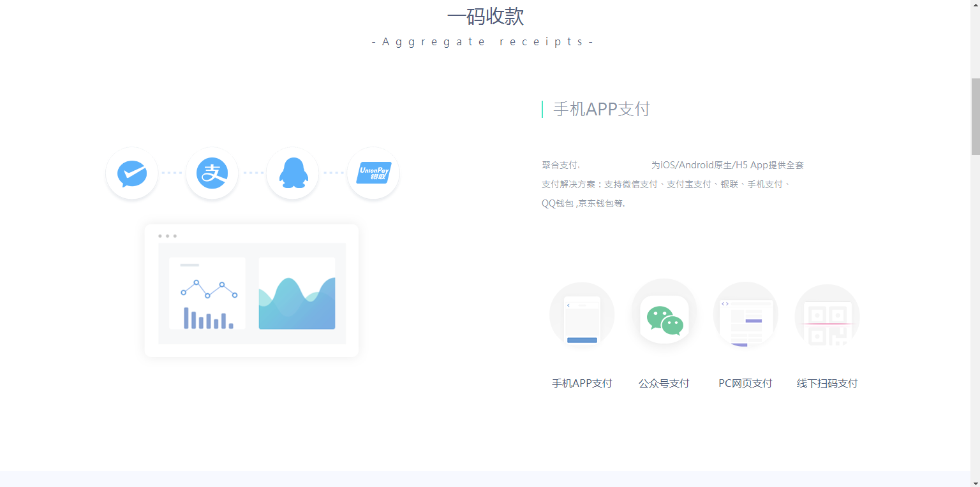Screen dimensions: 980x487
Task: Click the three dots on dashboard window illustration
Action: 167,236
